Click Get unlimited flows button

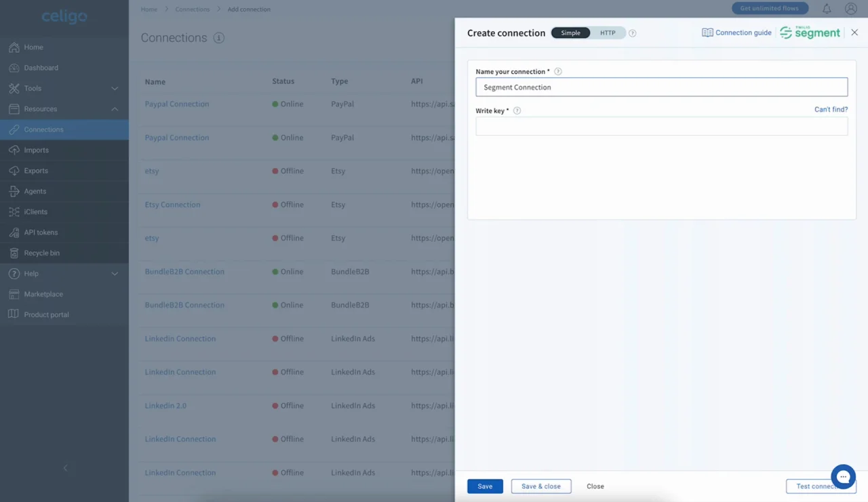coord(770,8)
